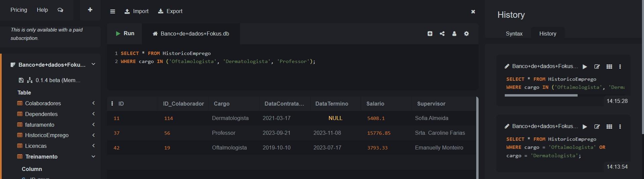Sort by the Cargo column header

[221, 104]
